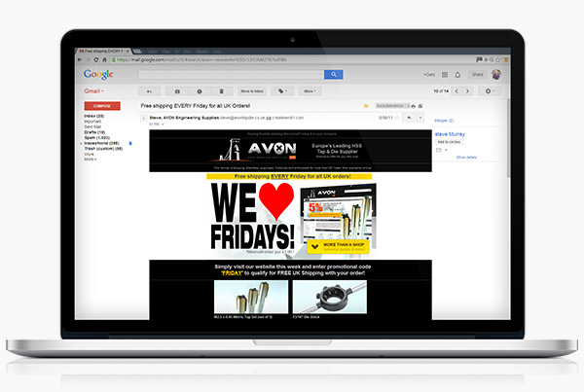
Task: Click the Share button
Action: [478, 75]
